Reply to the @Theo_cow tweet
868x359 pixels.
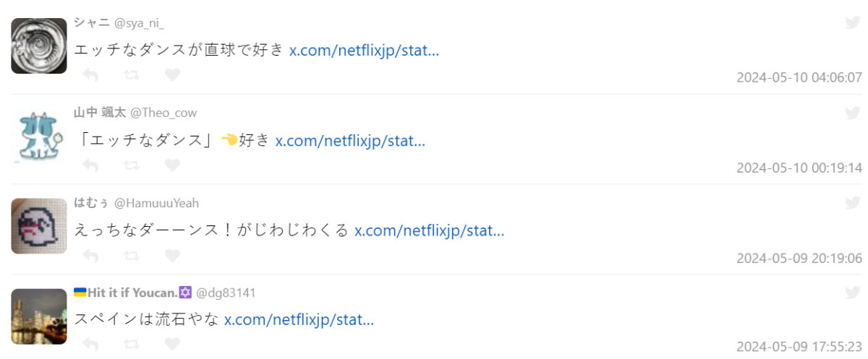(x=90, y=165)
